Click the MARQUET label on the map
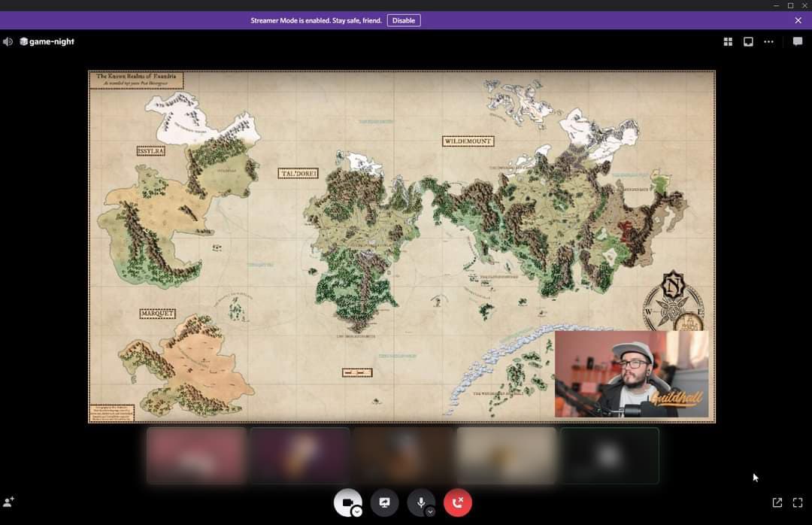 [x=157, y=314]
